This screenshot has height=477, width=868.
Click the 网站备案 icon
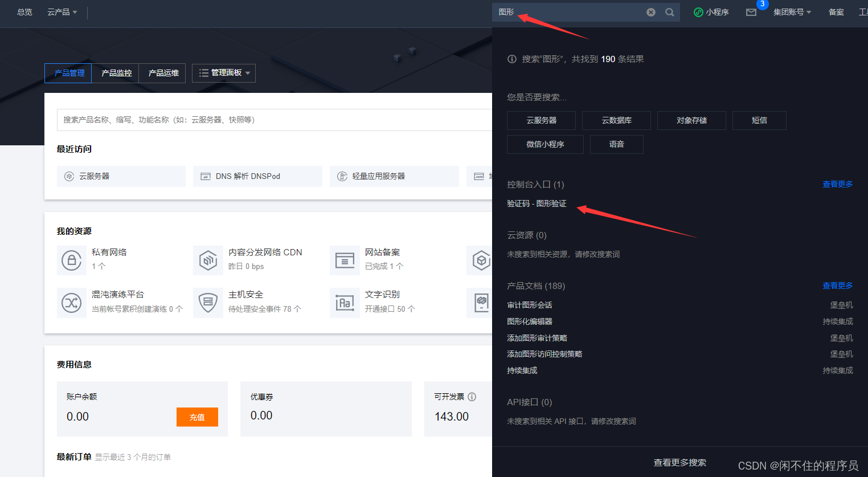(x=345, y=260)
